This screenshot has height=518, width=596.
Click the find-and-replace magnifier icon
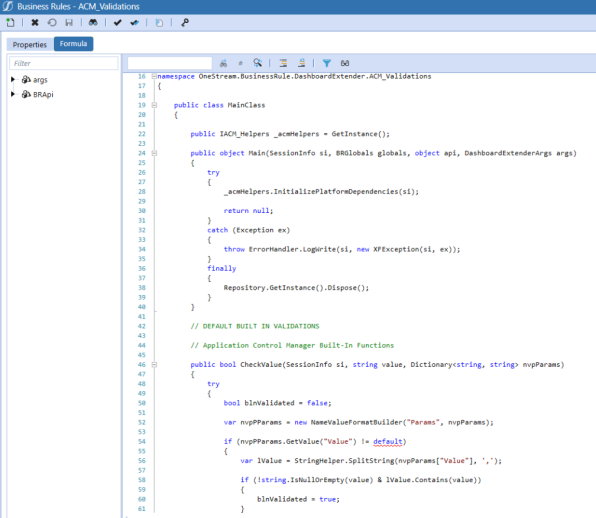point(258,63)
